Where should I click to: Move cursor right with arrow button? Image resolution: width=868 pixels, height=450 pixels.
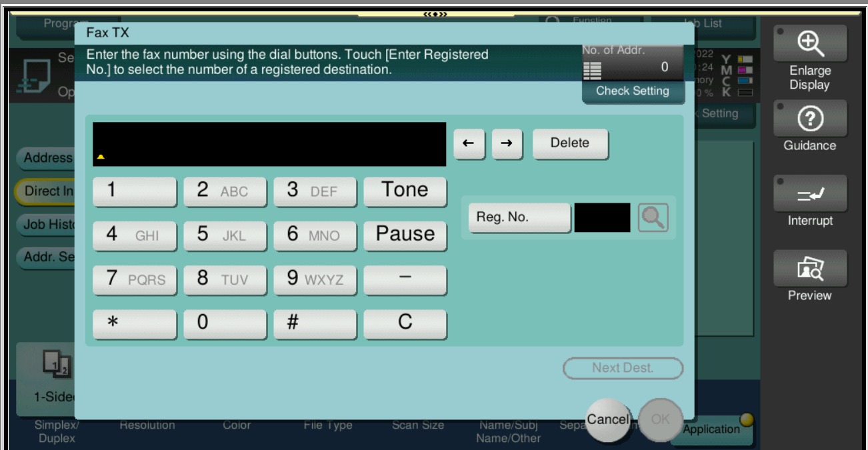click(507, 143)
